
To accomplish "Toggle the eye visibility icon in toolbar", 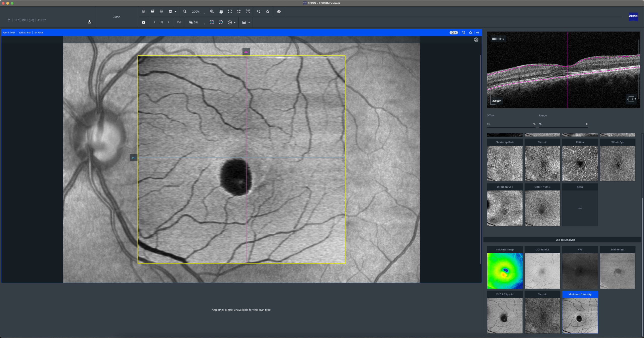I will click(279, 12).
